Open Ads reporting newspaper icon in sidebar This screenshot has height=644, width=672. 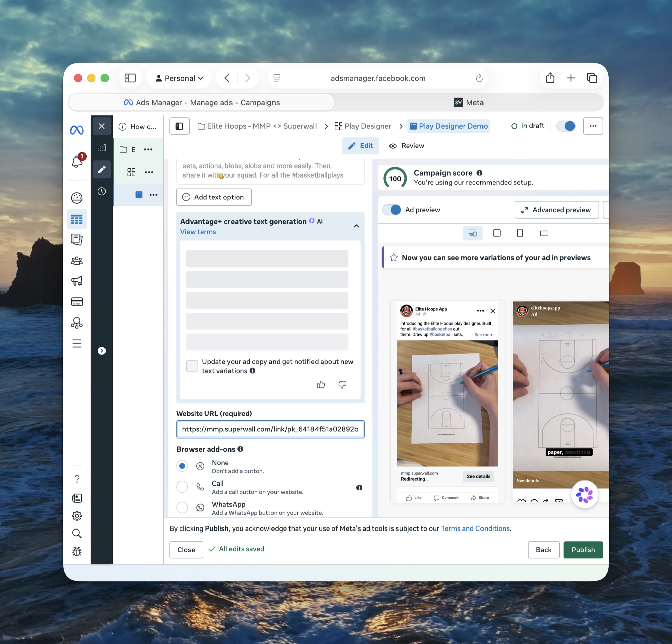click(x=77, y=239)
